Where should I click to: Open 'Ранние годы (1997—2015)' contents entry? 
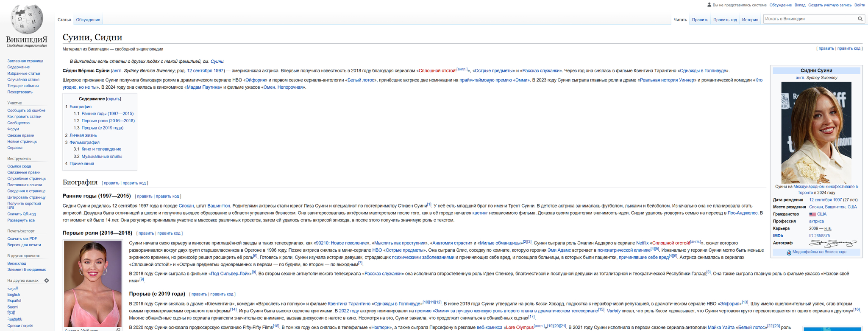pos(107,113)
